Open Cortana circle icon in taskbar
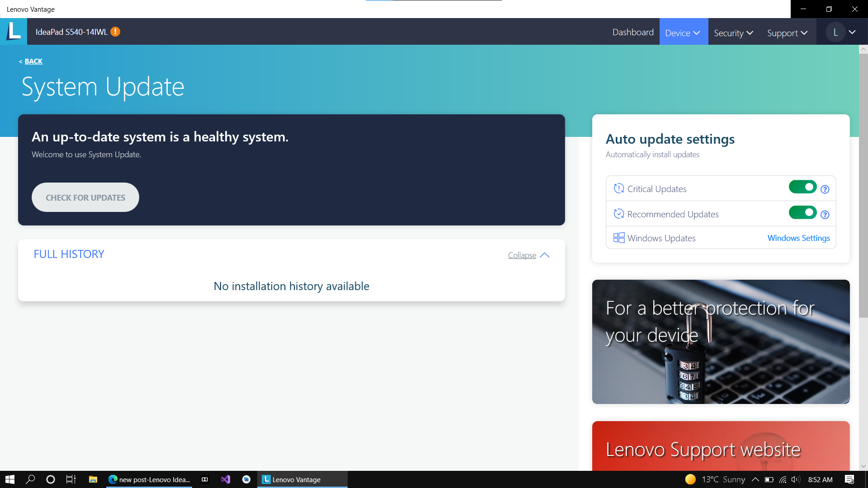Screen dimensions: 868x488 coord(51,479)
